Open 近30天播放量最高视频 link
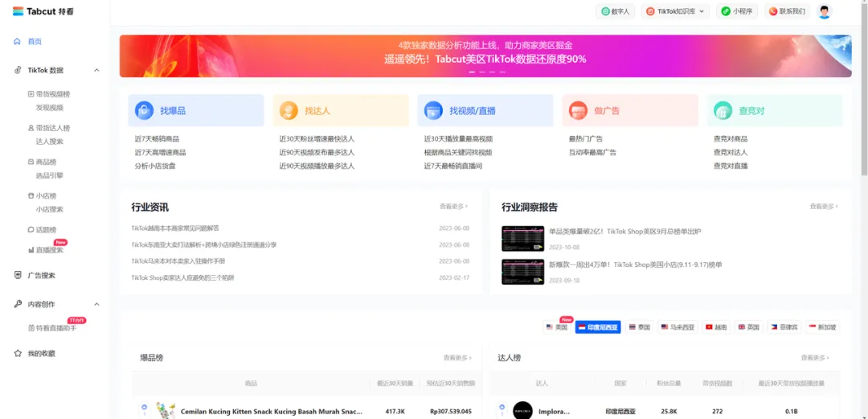Viewport: 868px width, 419px height. pyautogui.click(x=458, y=139)
